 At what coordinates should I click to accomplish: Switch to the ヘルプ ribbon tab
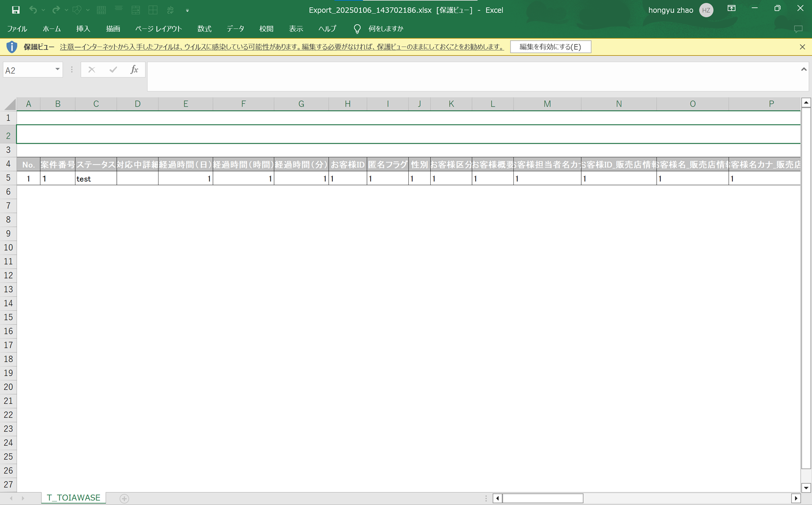coord(327,29)
